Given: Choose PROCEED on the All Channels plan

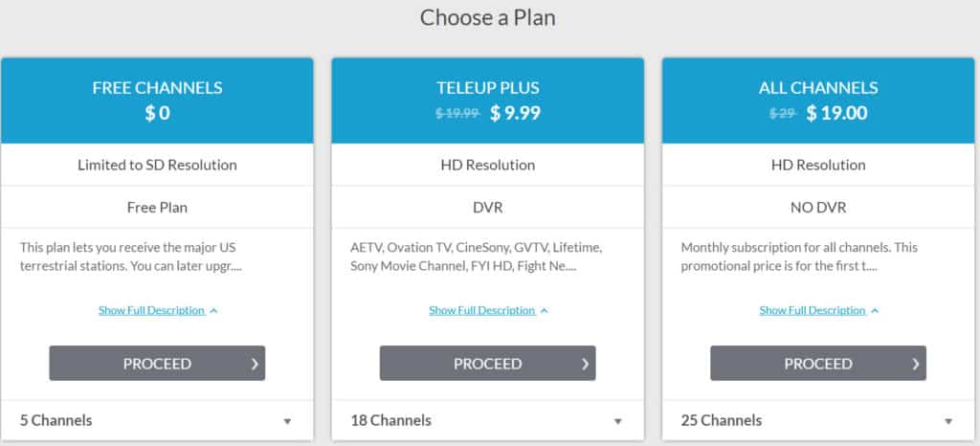Looking at the screenshot, I should point(817,364).
